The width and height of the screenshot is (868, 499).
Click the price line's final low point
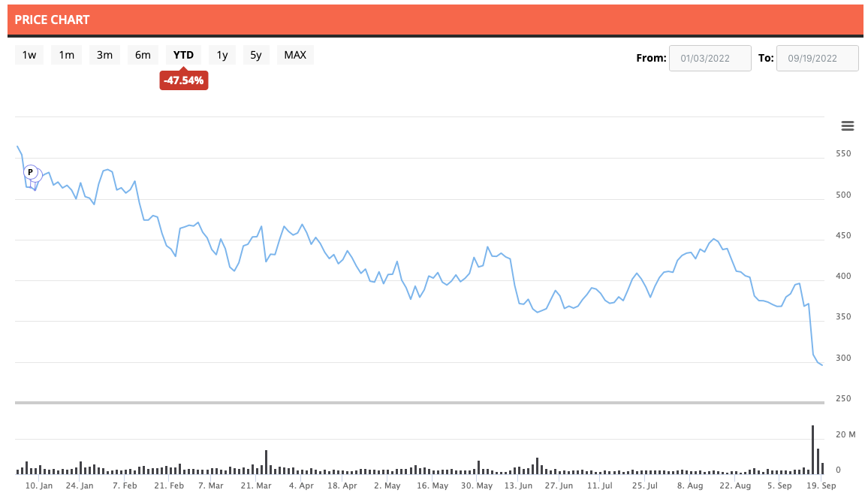[x=822, y=365]
